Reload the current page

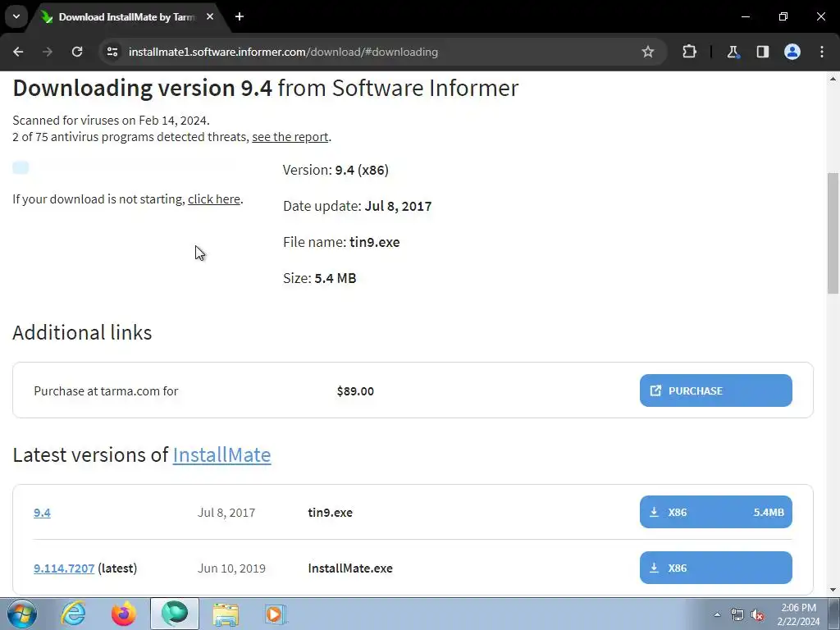pyautogui.click(x=77, y=52)
